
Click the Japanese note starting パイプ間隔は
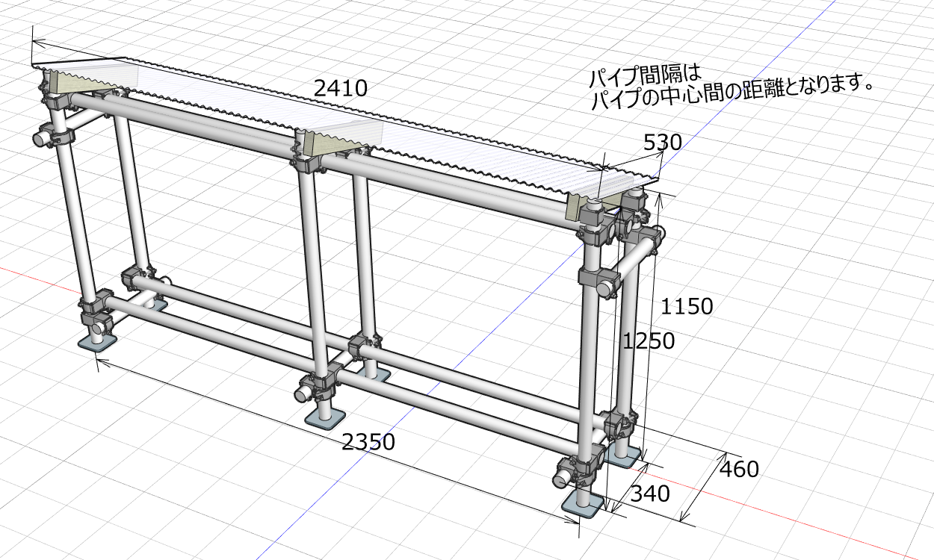pyautogui.click(x=732, y=88)
